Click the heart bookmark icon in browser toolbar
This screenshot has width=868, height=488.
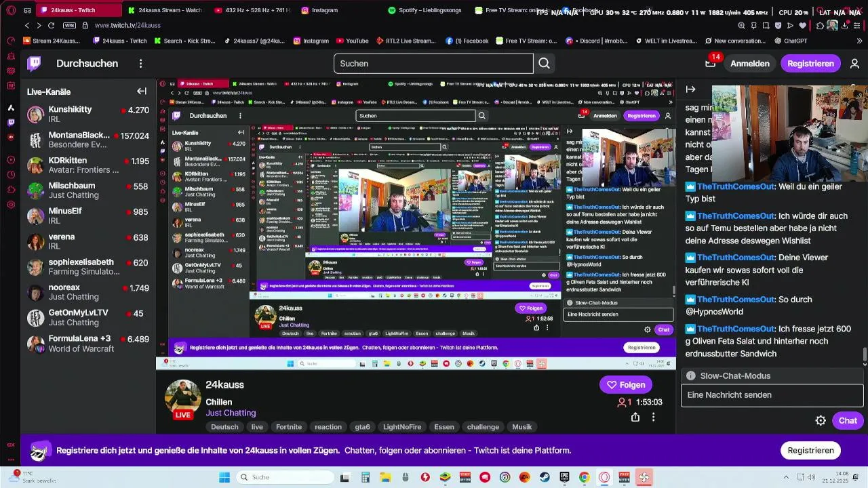(x=803, y=25)
